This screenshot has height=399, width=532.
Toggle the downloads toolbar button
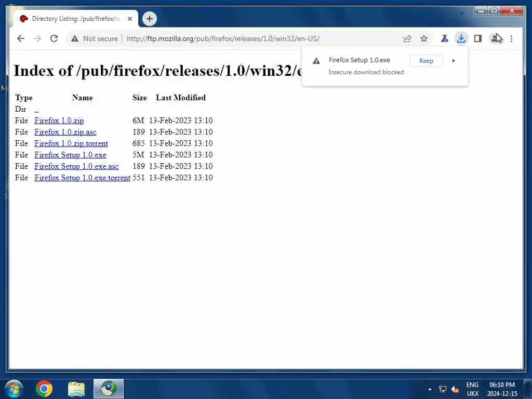point(461,38)
